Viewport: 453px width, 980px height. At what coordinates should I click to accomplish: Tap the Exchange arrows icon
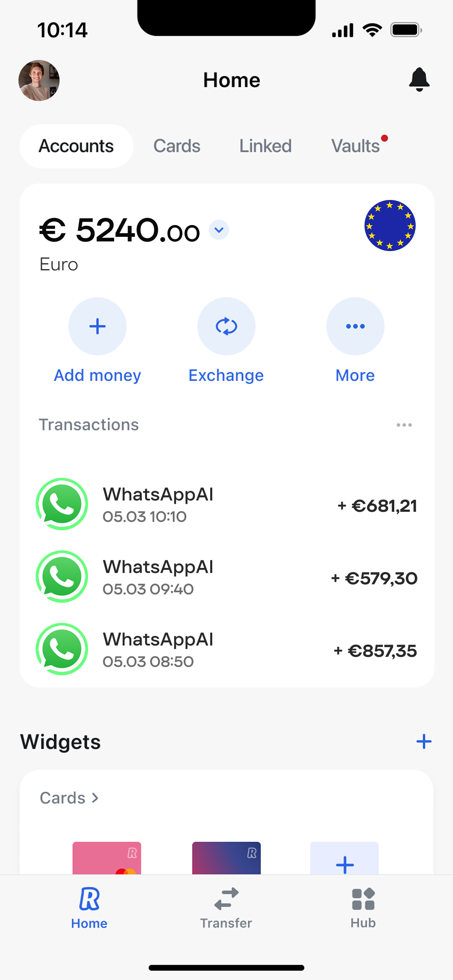click(226, 326)
